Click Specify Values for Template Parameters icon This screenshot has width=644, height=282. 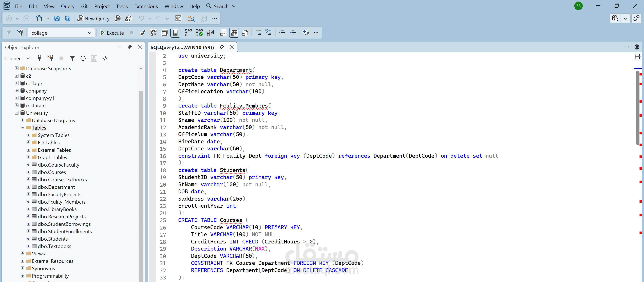tap(306, 33)
